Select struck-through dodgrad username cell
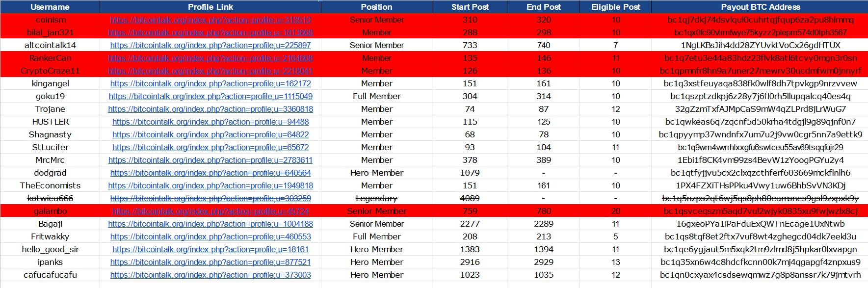The height and width of the screenshot is (288, 868). [x=50, y=173]
